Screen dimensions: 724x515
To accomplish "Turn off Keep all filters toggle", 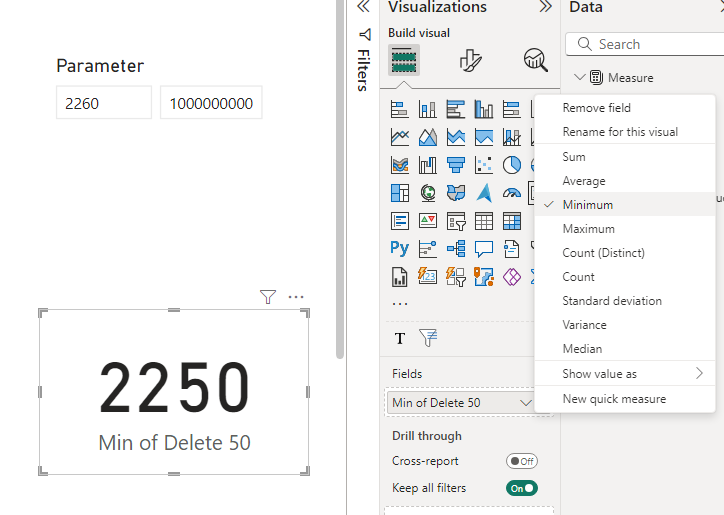I will point(522,488).
